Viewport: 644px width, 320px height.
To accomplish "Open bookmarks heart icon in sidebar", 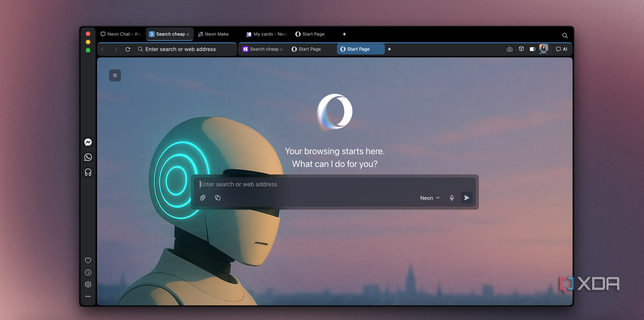I will point(88,261).
